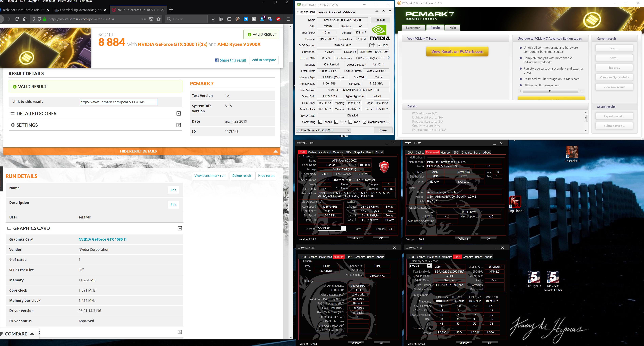Open a new Firefox tab with plus
The height and width of the screenshot is (346, 644).
click(171, 10)
